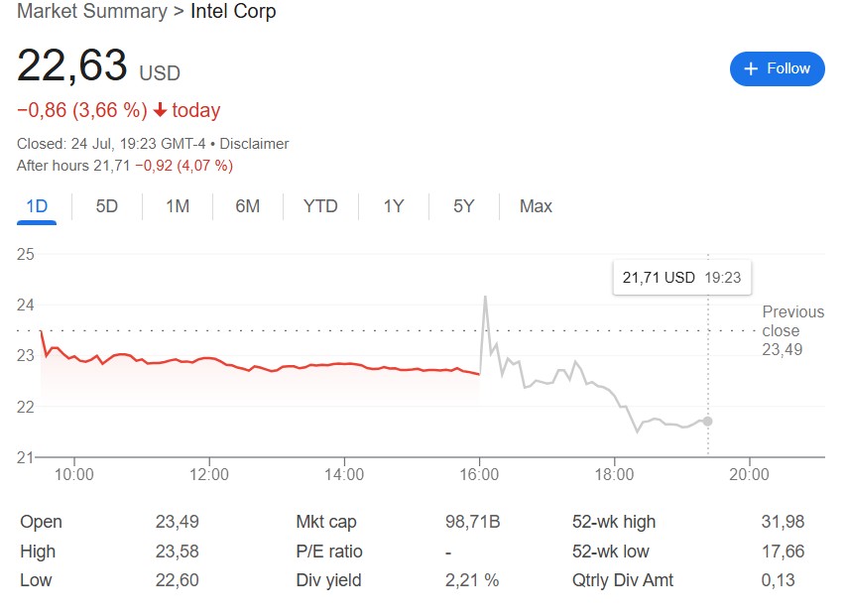Switch chart to Max range

click(536, 206)
